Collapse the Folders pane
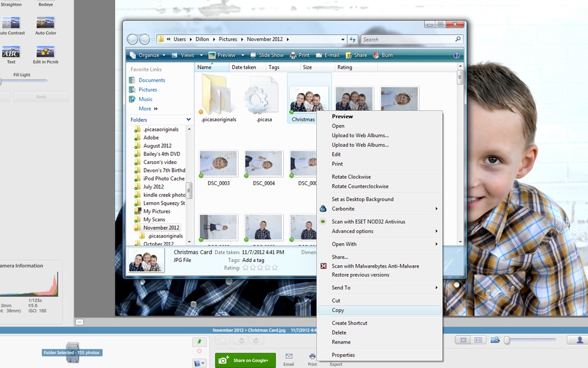588x368 pixels. click(x=188, y=120)
